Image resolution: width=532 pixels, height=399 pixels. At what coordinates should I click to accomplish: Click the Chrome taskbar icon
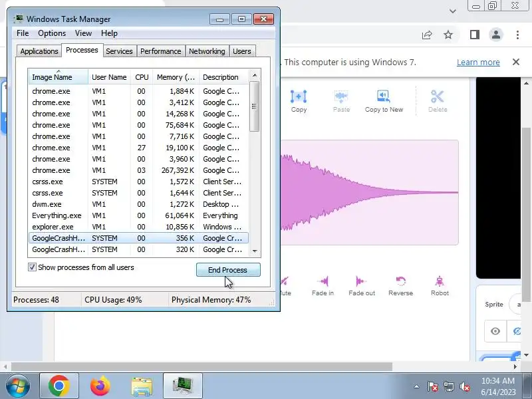59,386
